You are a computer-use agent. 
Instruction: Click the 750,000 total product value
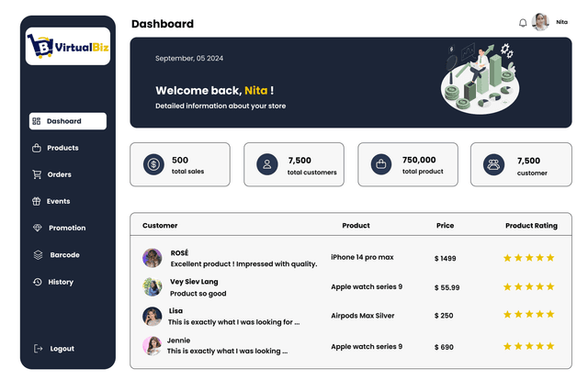pos(419,160)
